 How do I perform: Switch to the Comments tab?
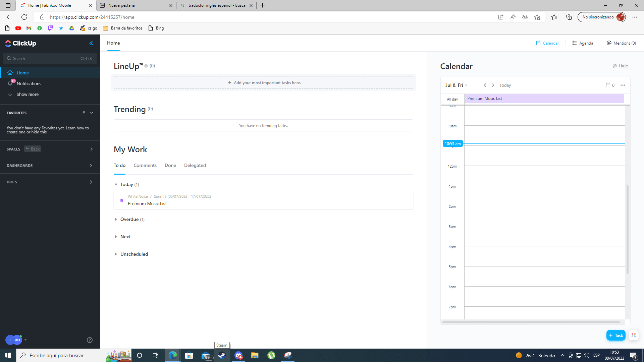[145, 165]
